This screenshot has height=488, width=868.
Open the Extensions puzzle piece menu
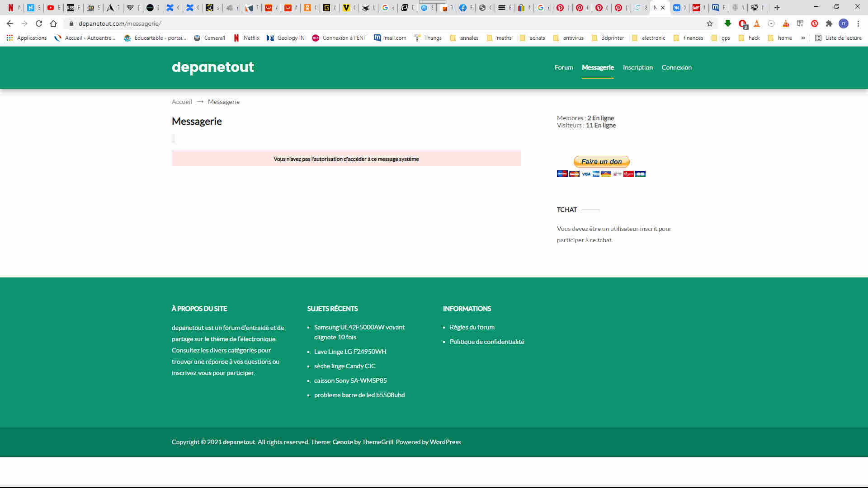click(x=829, y=23)
